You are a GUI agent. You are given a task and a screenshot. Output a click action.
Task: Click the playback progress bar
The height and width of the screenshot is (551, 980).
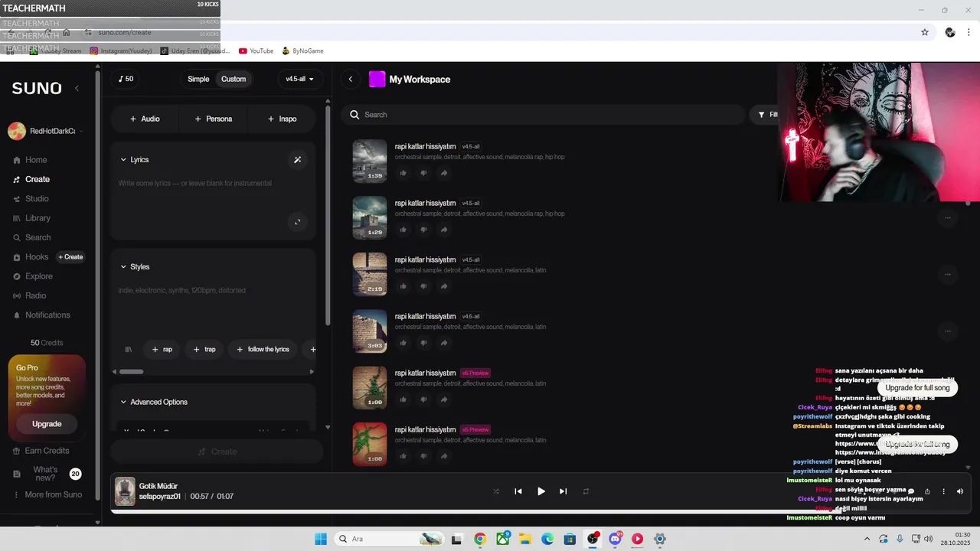(540, 511)
